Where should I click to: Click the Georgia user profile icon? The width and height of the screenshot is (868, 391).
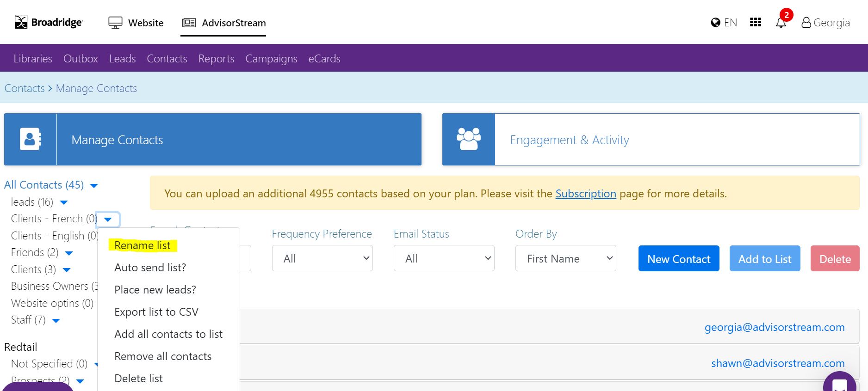coord(806,23)
